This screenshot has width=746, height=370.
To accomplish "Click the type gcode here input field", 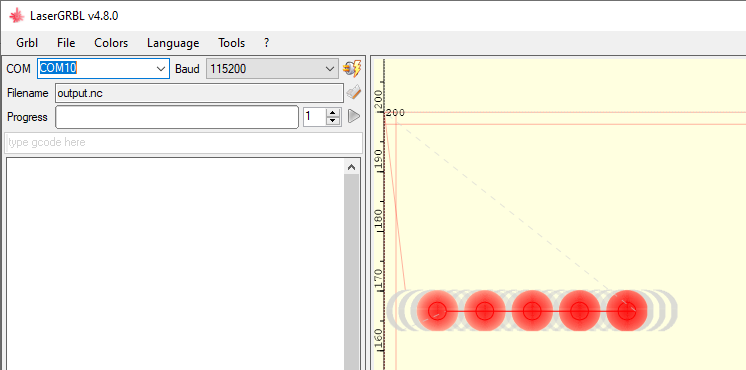I will (184, 143).
